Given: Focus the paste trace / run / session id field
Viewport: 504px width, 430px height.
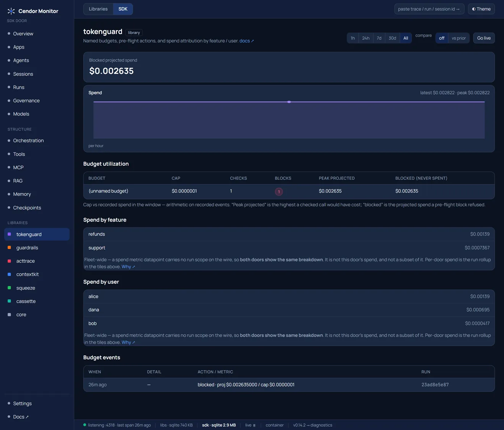Looking at the screenshot, I should [x=429, y=9].
